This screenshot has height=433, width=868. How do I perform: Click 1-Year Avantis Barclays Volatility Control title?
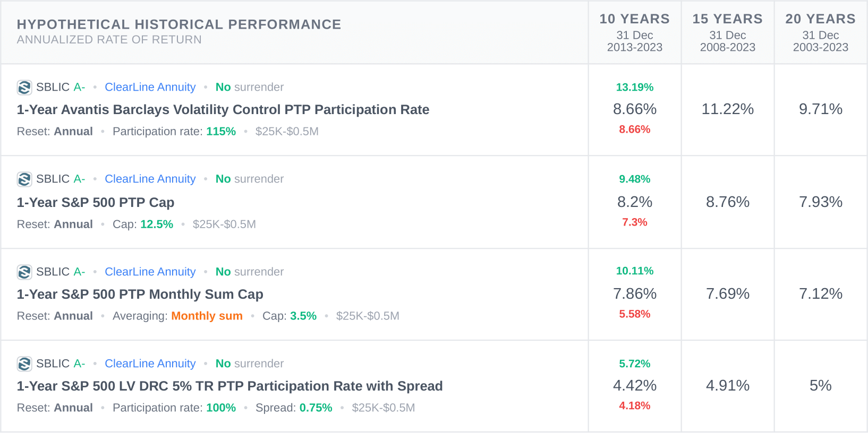tap(223, 110)
